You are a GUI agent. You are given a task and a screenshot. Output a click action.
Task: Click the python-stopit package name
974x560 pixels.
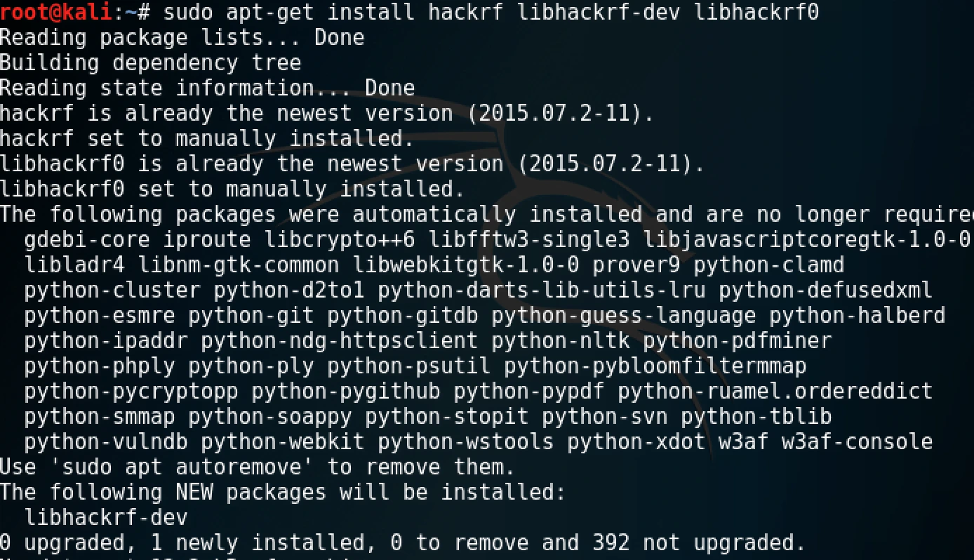click(x=446, y=416)
